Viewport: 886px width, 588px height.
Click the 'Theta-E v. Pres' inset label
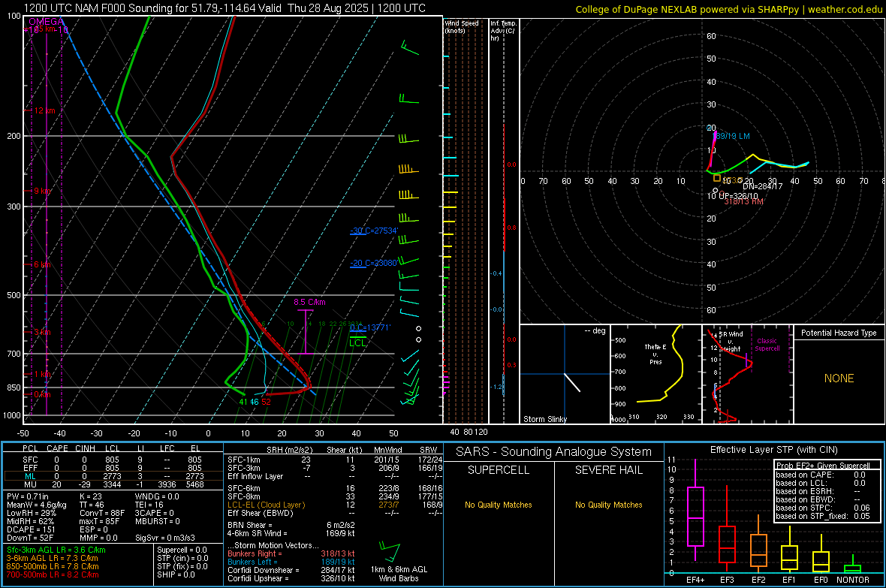click(x=655, y=354)
